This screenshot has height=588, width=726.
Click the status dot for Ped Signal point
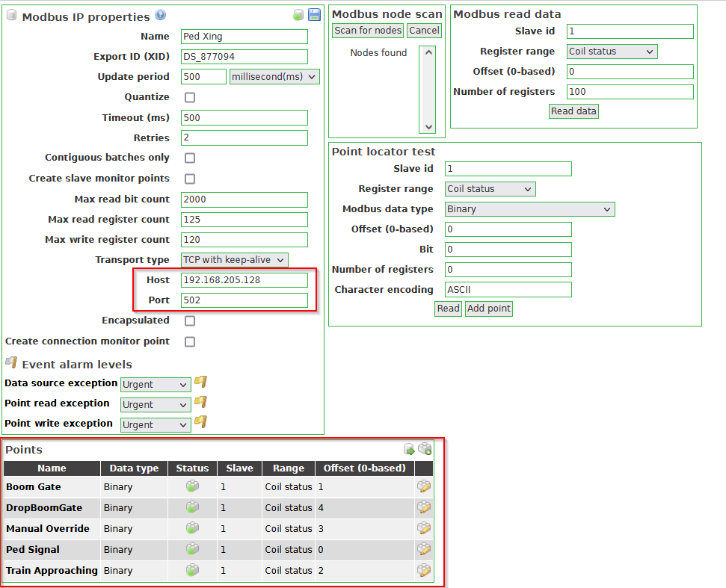(192, 549)
